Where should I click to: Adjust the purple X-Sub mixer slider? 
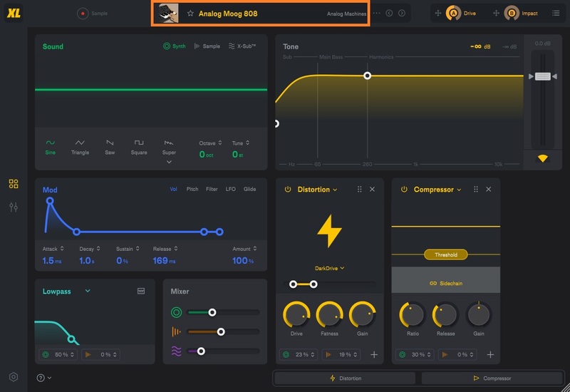pyautogui.click(x=201, y=351)
